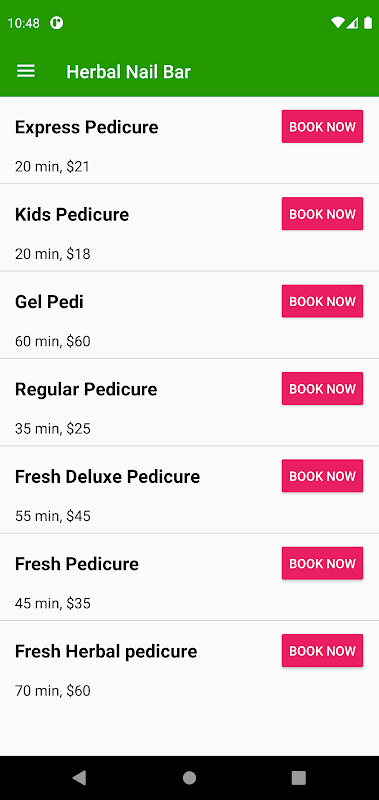Select the Gel Pedi list item title

[49, 302]
